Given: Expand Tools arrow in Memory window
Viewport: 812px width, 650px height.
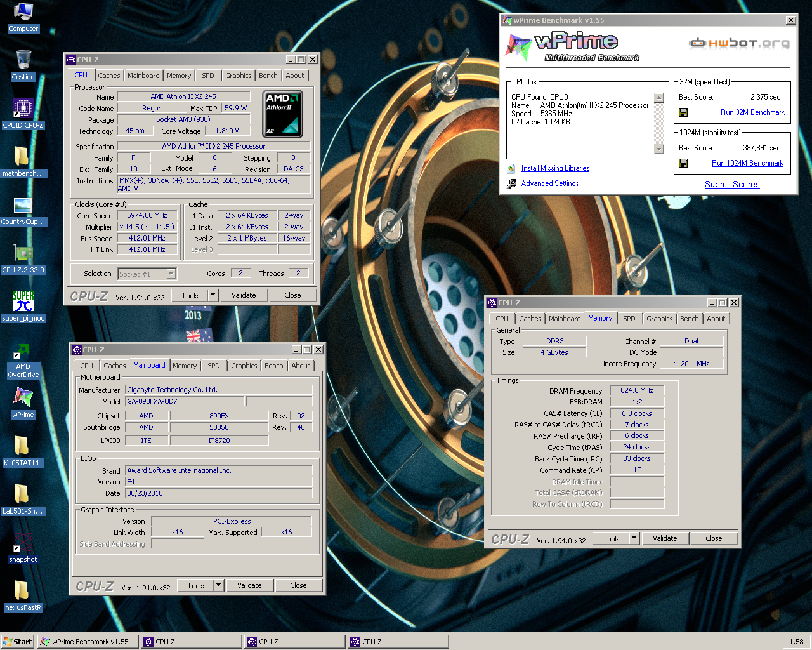Looking at the screenshot, I should point(634,538).
